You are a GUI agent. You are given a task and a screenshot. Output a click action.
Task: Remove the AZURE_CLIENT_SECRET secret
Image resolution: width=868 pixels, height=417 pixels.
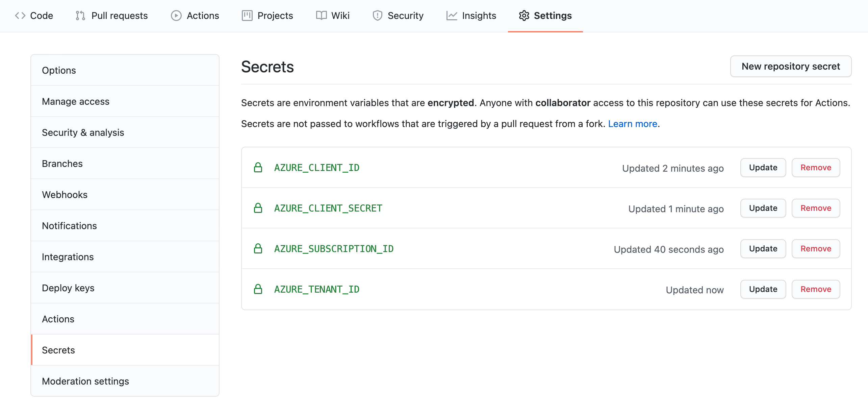tap(815, 208)
